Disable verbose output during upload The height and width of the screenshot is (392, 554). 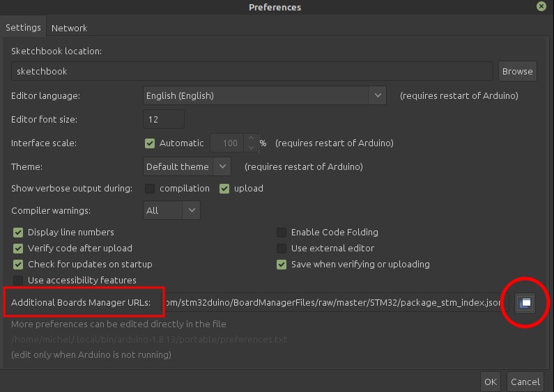click(x=224, y=189)
